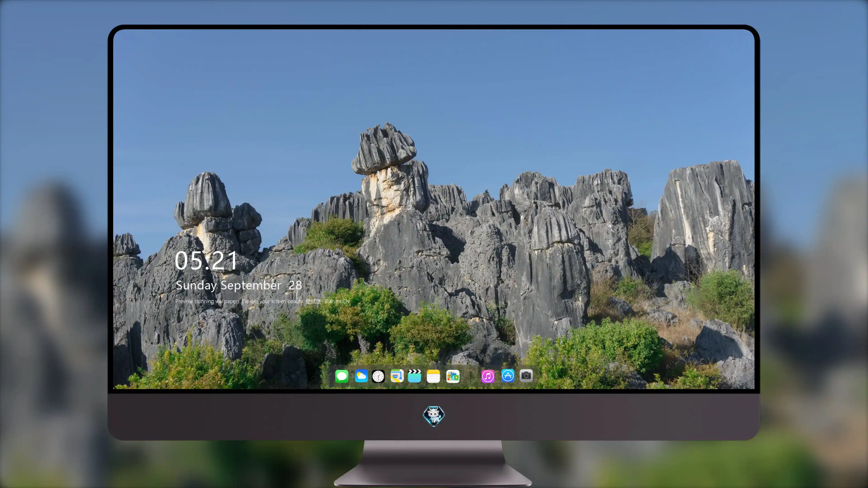The width and height of the screenshot is (868, 488).
Task: Open the pink iTunes Store music icon
Action: coord(488,376)
